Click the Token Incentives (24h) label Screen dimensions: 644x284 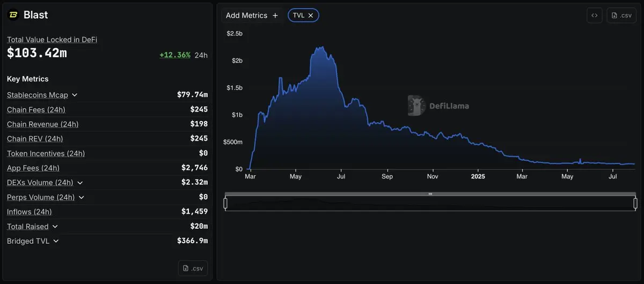(46, 153)
